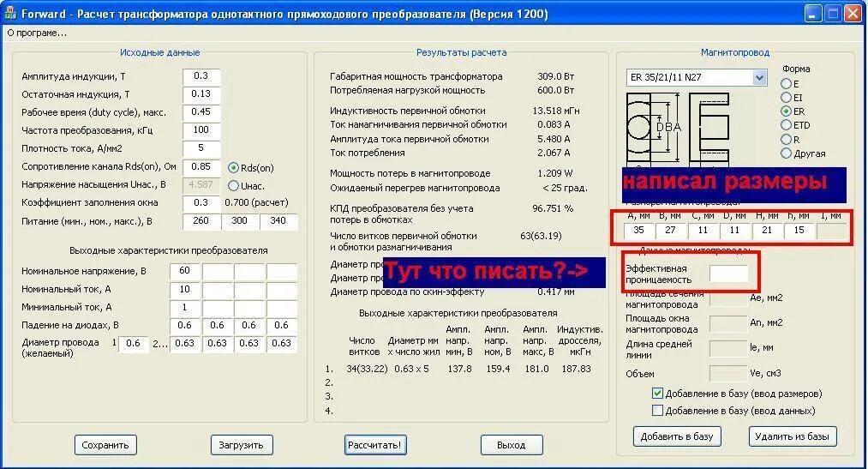Click the 'Номинальный ток' field with 10
The image size is (868, 469).
tap(185, 289)
